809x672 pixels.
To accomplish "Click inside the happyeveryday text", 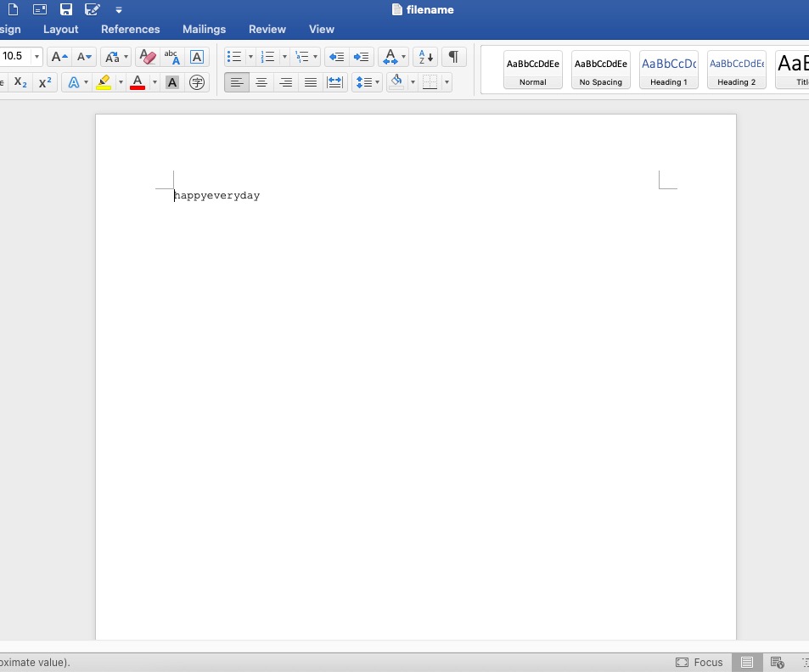I will point(216,195).
